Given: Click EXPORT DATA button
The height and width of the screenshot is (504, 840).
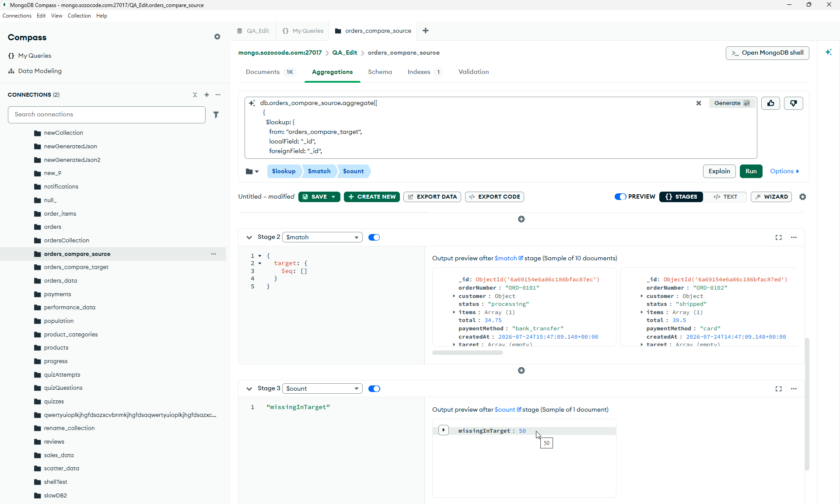Looking at the screenshot, I should pos(432,197).
